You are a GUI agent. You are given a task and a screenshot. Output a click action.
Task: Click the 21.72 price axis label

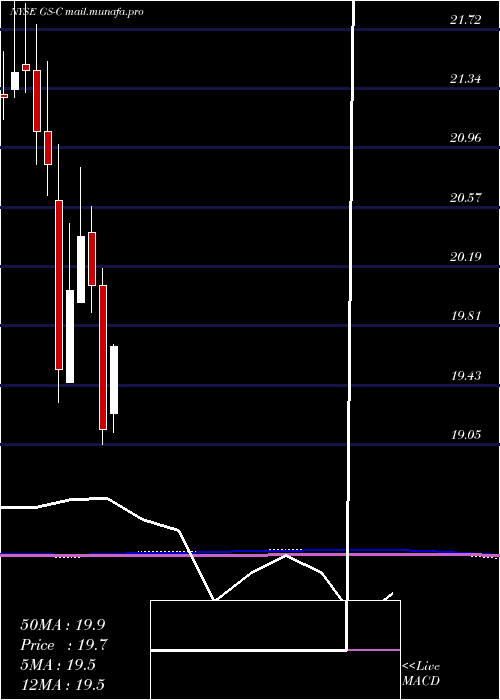[466, 20]
